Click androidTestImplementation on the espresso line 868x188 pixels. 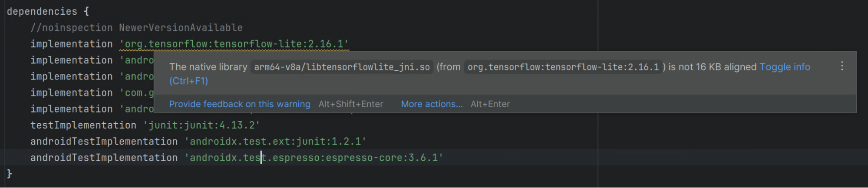coord(104,158)
